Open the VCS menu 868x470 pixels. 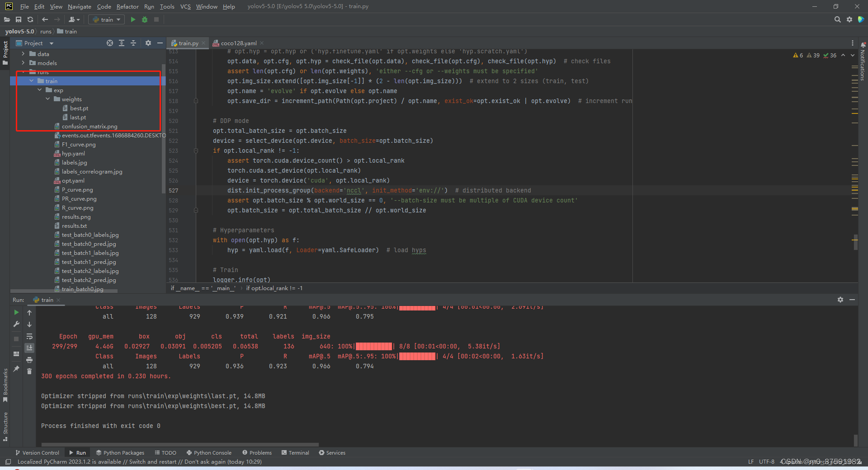point(185,6)
